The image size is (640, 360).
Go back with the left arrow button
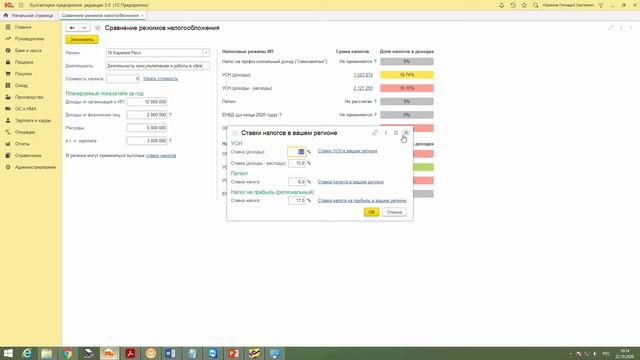pyautogui.click(x=72, y=28)
